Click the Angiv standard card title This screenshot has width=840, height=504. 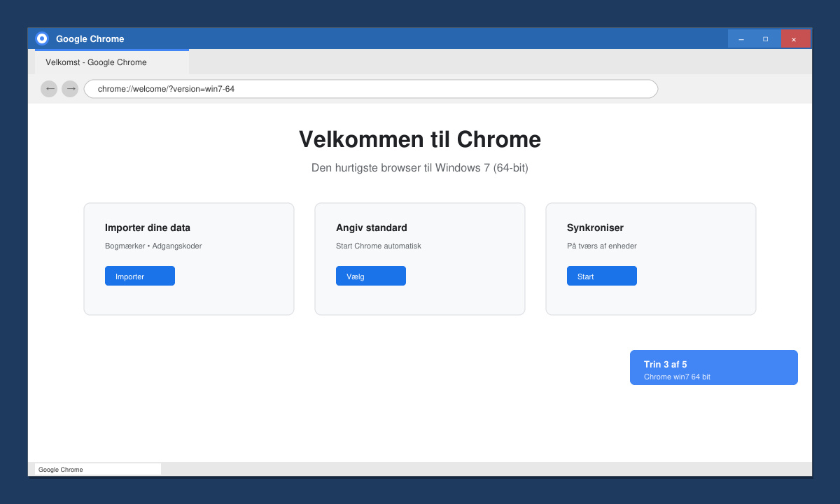(x=372, y=227)
